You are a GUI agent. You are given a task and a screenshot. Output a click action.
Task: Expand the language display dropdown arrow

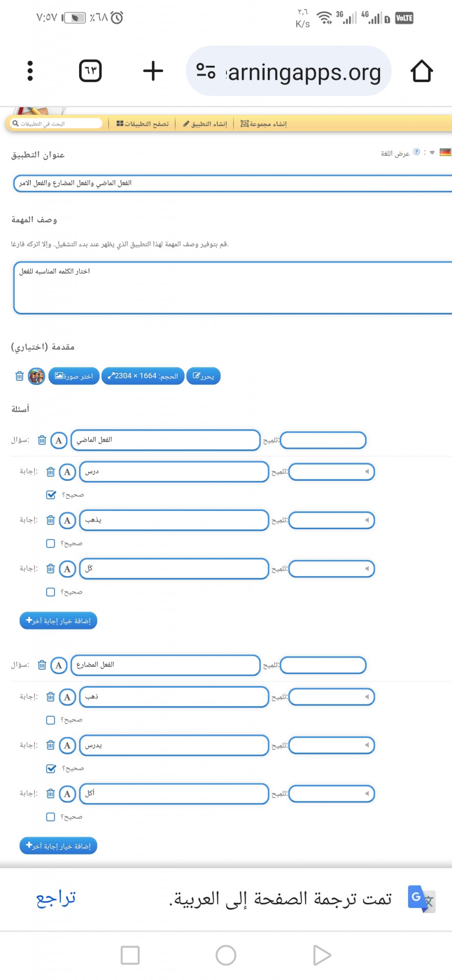(432, 153)
